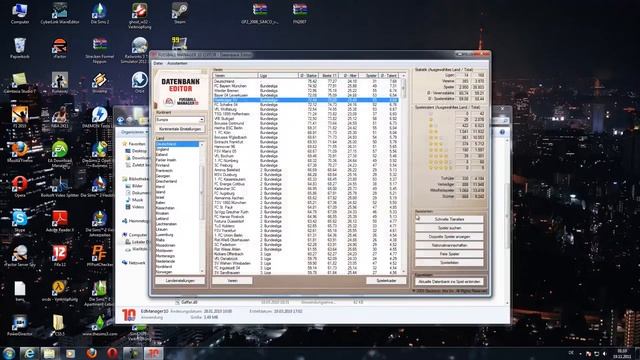Select England in the Land list
Image resolution: width=640 pixels, height=360 pixels.
pos(177,149)
